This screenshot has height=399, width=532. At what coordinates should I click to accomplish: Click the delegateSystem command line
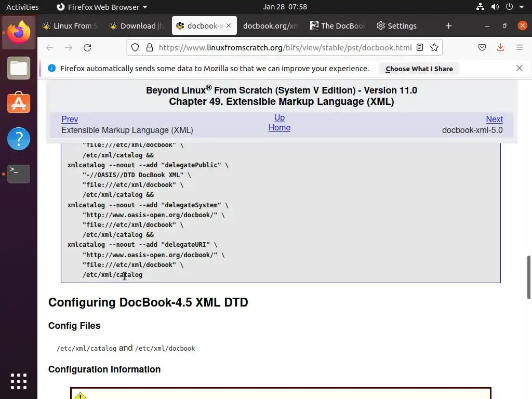tap(148, 205)
